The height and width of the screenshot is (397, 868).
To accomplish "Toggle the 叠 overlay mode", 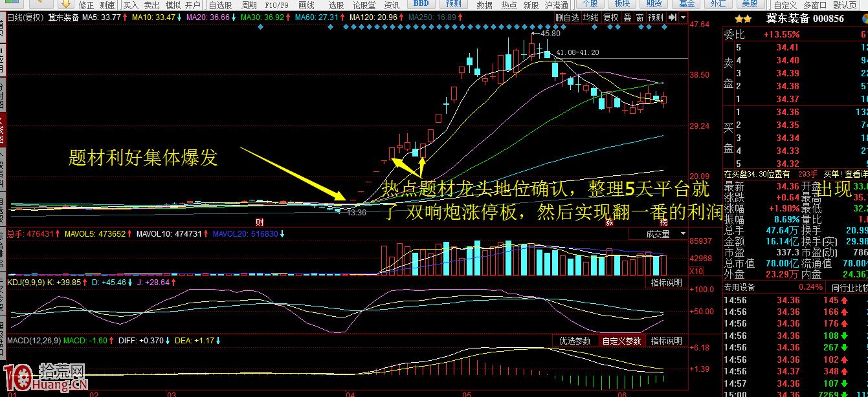I will (x=628, y=19).
